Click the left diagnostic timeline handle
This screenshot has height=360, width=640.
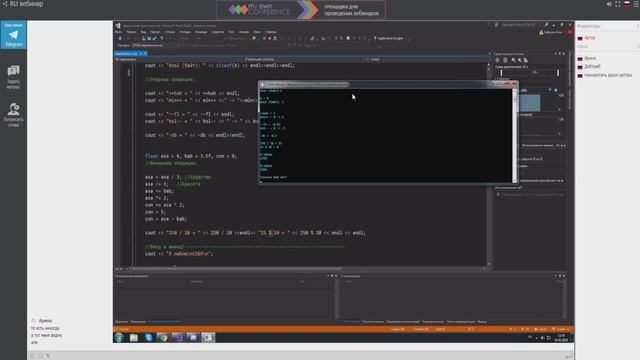pyautogui.click(x=501, y=73)
